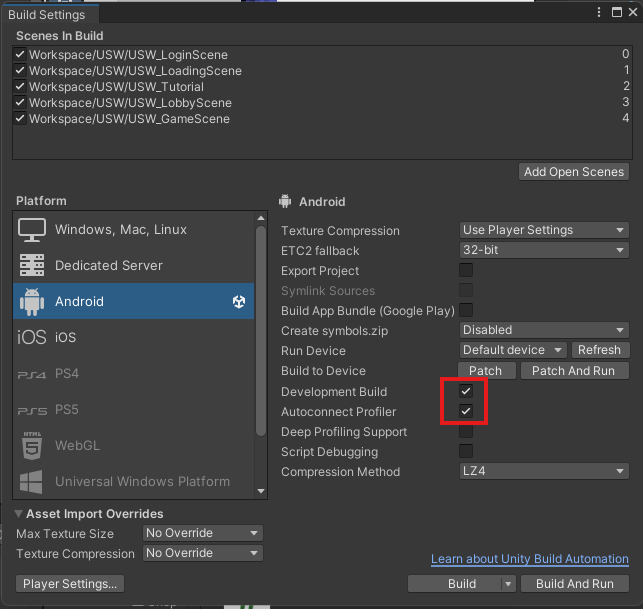This screenshot has height=609, width=643.
Task: Select Dedicated Server platform
Action: coord(134,265)
